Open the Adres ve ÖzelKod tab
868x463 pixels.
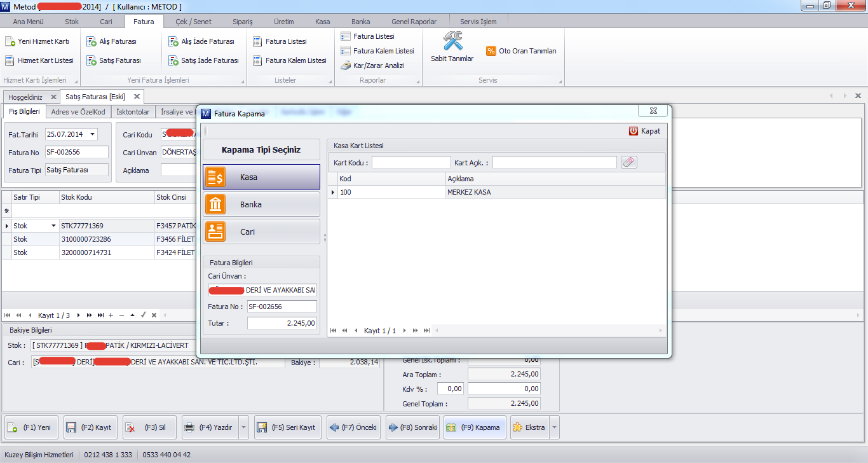point(78,112)
